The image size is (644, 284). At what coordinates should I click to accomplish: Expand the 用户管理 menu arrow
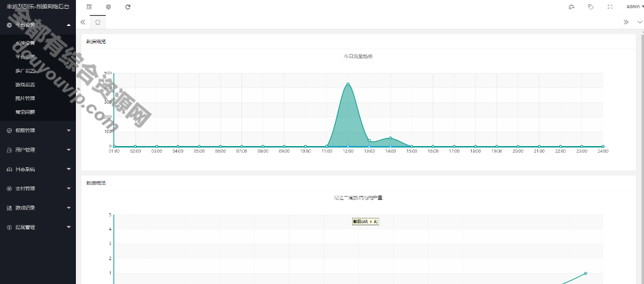(x=68, y=150)
